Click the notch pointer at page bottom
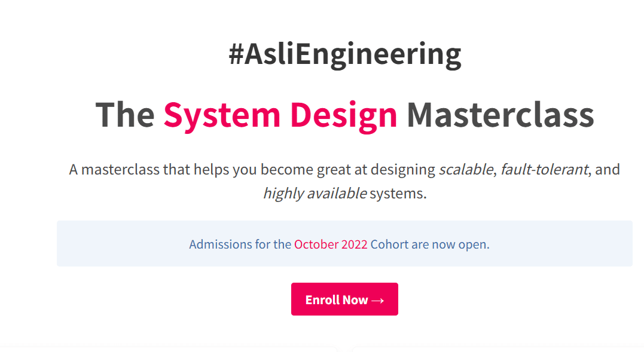The width and height of the screenshot is (644, 352). pyautogui.click(x=344, y=349)
